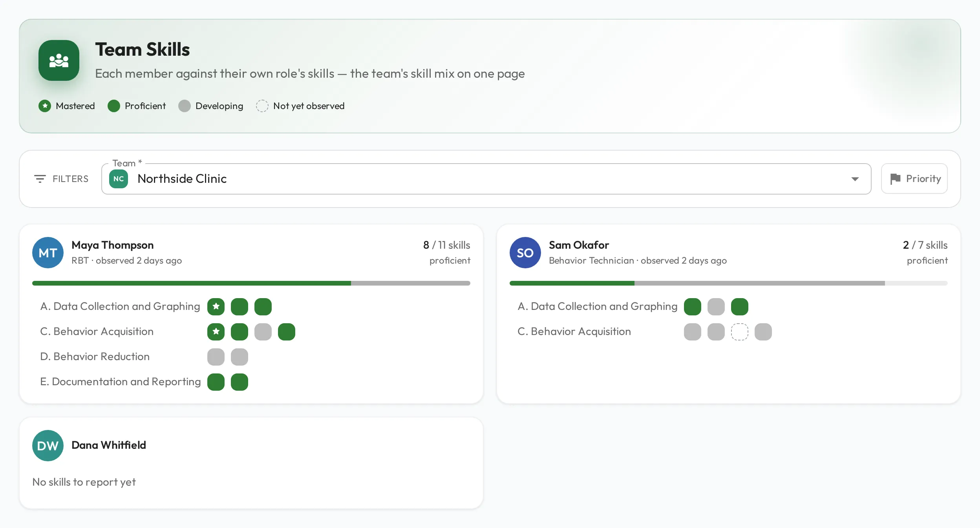Click Sam's not yet observed Behavior Acquisition skill

[740, 332]
